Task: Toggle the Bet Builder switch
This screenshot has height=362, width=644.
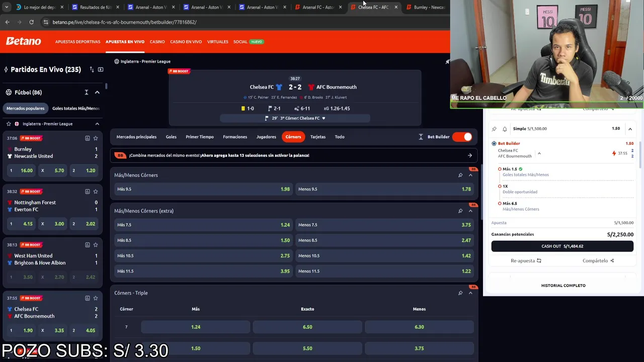Action: pos(462,137)
